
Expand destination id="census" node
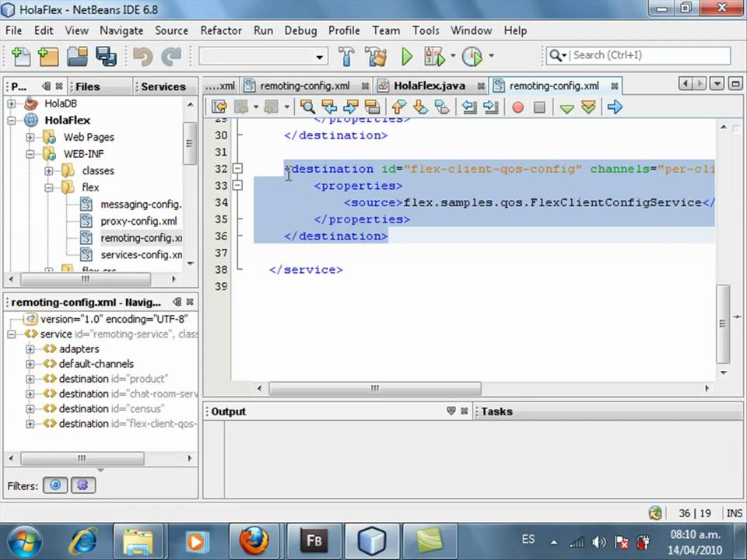point(30,408)
